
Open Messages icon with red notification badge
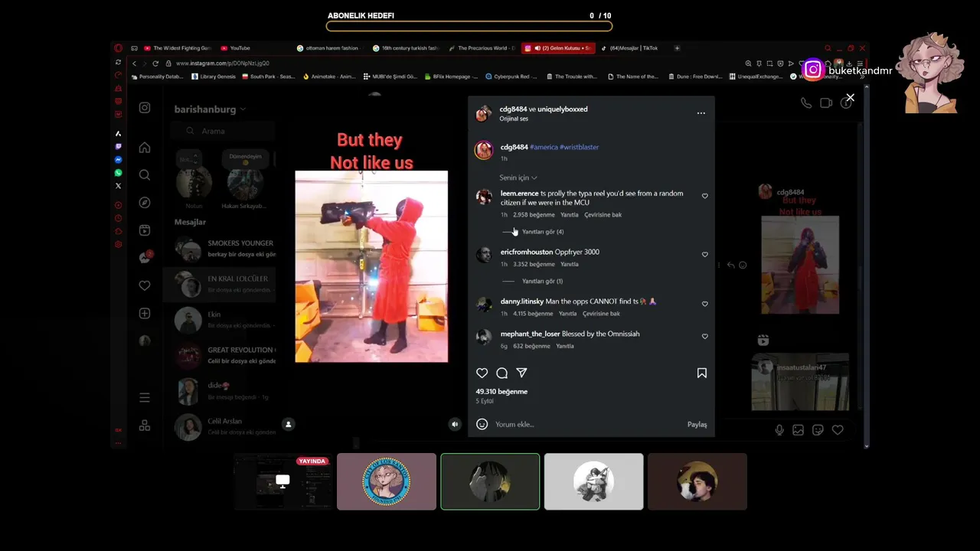tap(145, 258)
